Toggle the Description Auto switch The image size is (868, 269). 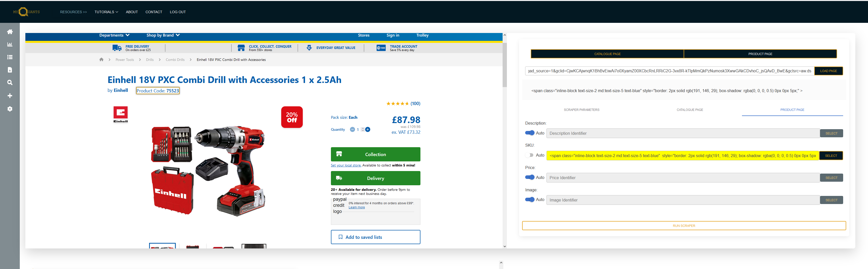point(530,133)
